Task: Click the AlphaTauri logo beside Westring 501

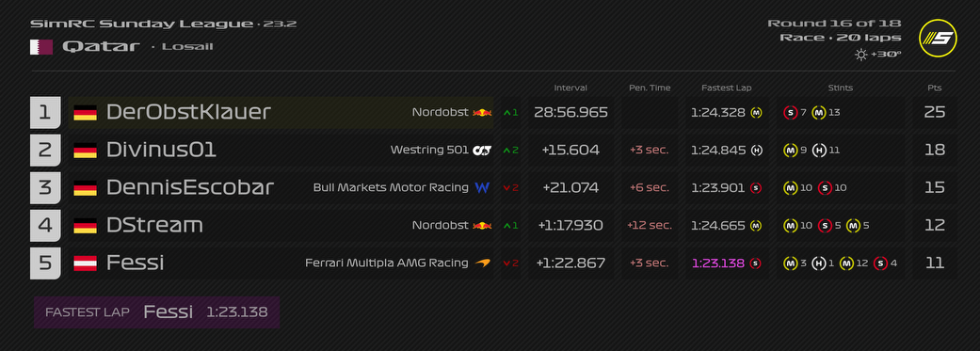Action: point(482,150)
